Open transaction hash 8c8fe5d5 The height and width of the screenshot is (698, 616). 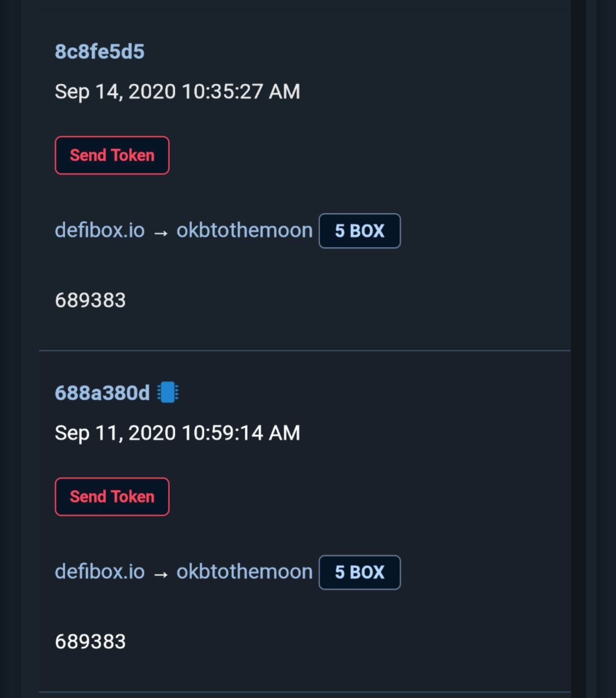coord(99,52)
